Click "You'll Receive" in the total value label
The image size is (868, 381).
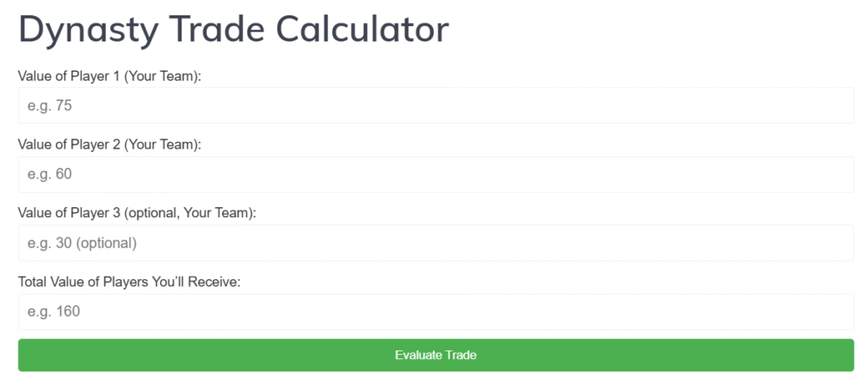(x=200, y=283)
